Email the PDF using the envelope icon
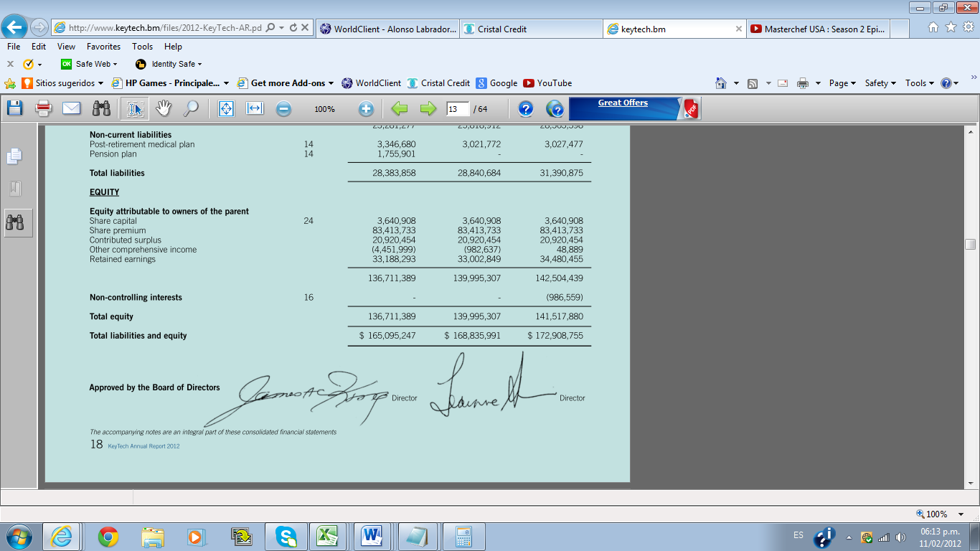This screenshot has height=551, width=980. pos(71,108)
